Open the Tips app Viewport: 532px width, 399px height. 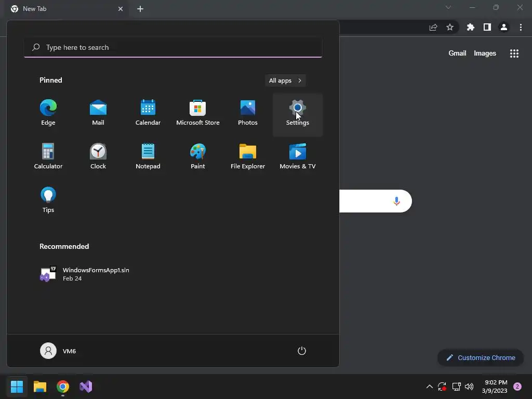tap(48, 200)
